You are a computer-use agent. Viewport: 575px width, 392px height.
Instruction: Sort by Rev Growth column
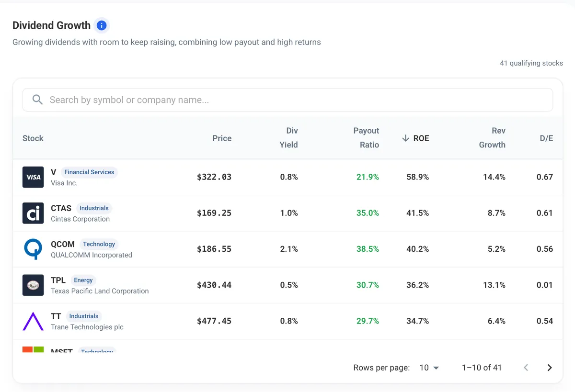point(492,138)
